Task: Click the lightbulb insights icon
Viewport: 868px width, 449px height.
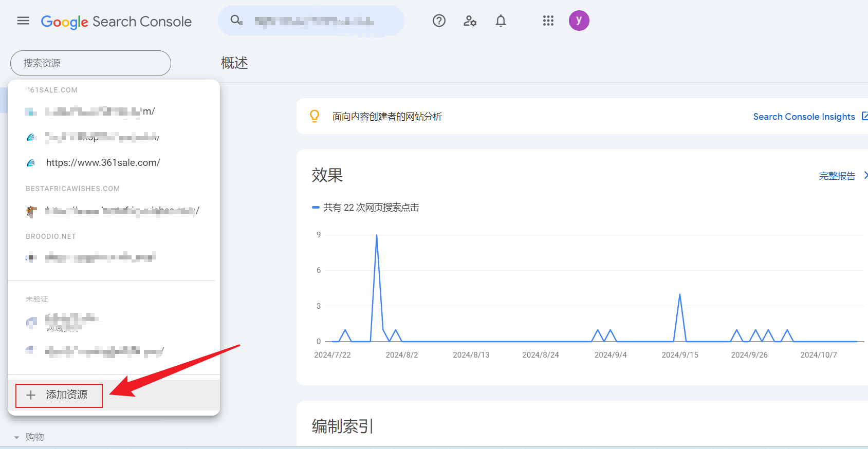Action: [315, 116]
